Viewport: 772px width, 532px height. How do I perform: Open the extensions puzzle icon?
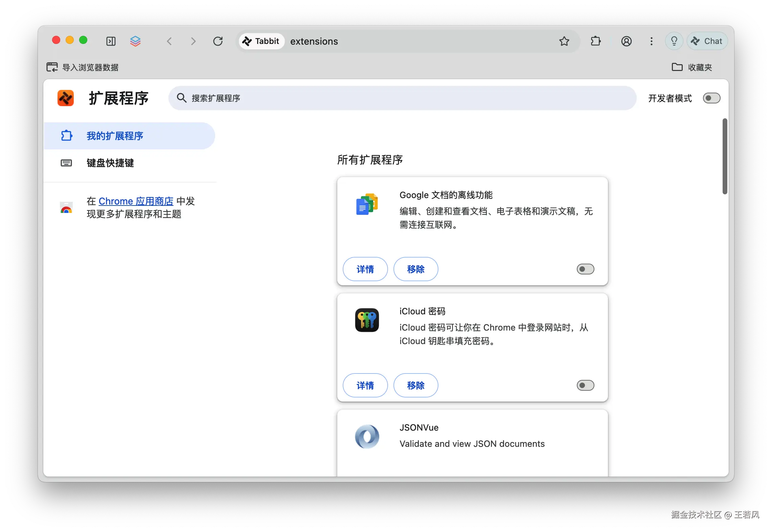595,41
